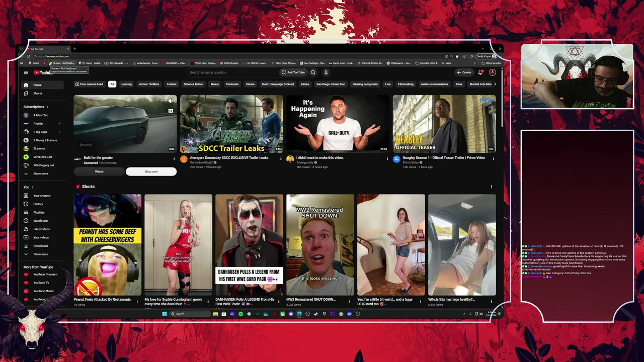
Task: Click the Windows taskbar Search box
Action: pos(189,314)
